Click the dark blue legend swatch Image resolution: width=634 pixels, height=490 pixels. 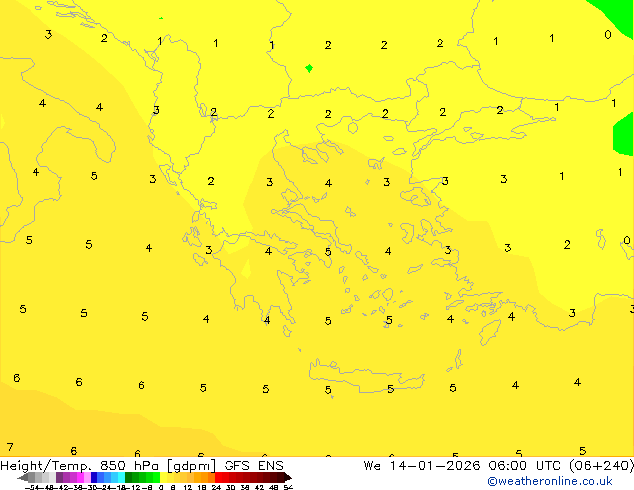(x=94, y=477)
